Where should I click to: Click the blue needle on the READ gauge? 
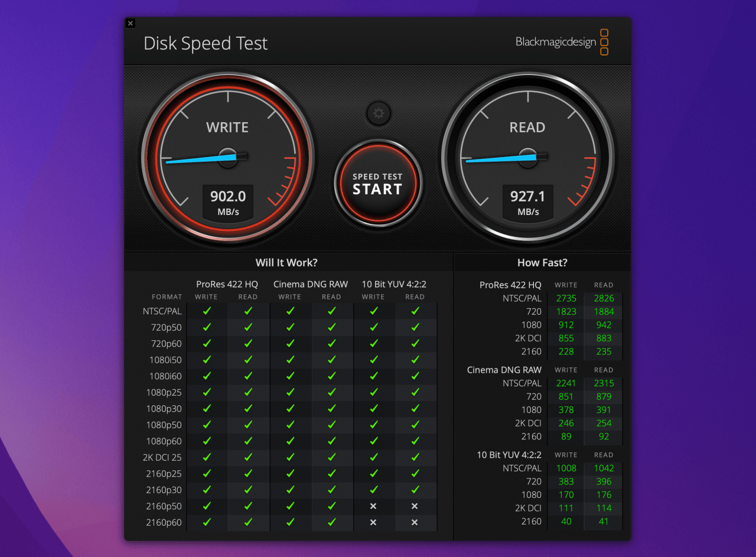[501, 158]
